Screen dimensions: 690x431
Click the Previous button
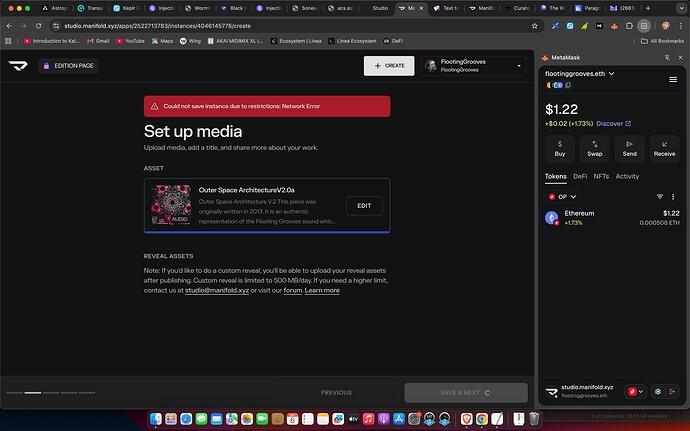pos(336,393)
